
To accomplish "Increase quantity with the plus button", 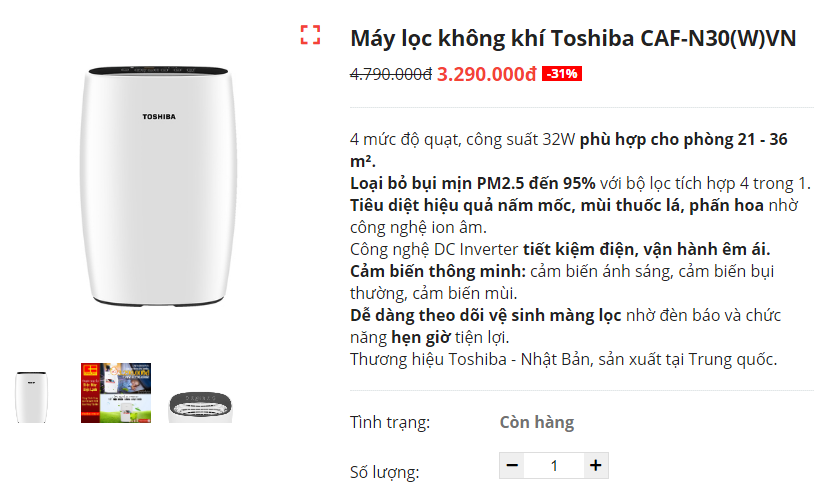I will pyautogui.click(x=595, y=465).
